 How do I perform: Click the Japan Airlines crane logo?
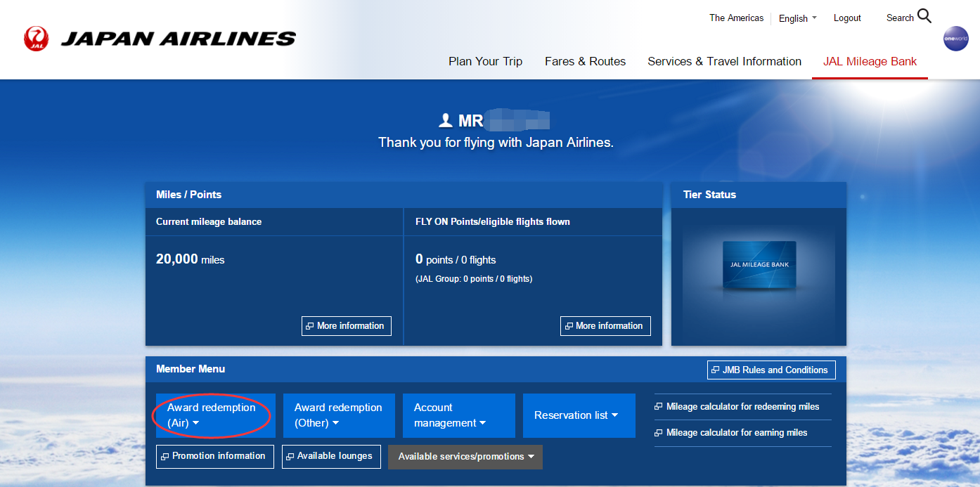point(36,39)
